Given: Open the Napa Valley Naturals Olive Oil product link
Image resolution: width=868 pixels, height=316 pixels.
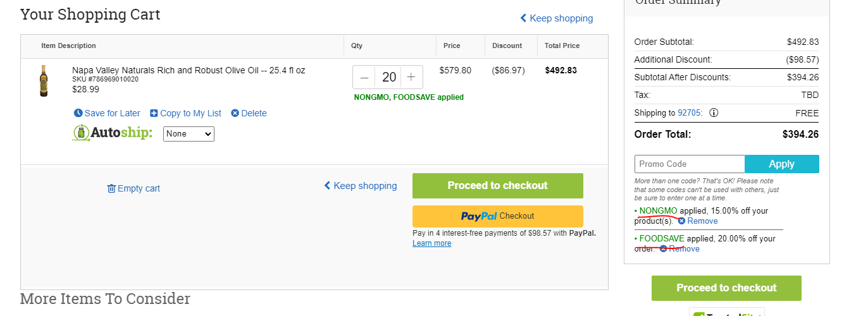Looking at the screenshot, I should click(189, 70).
